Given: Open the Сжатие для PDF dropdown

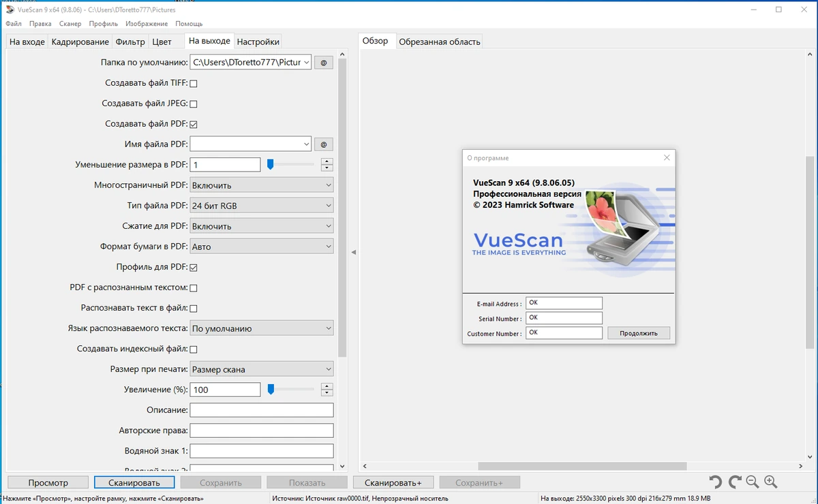Looking at the screenshot, I should (x=262, y=226).
